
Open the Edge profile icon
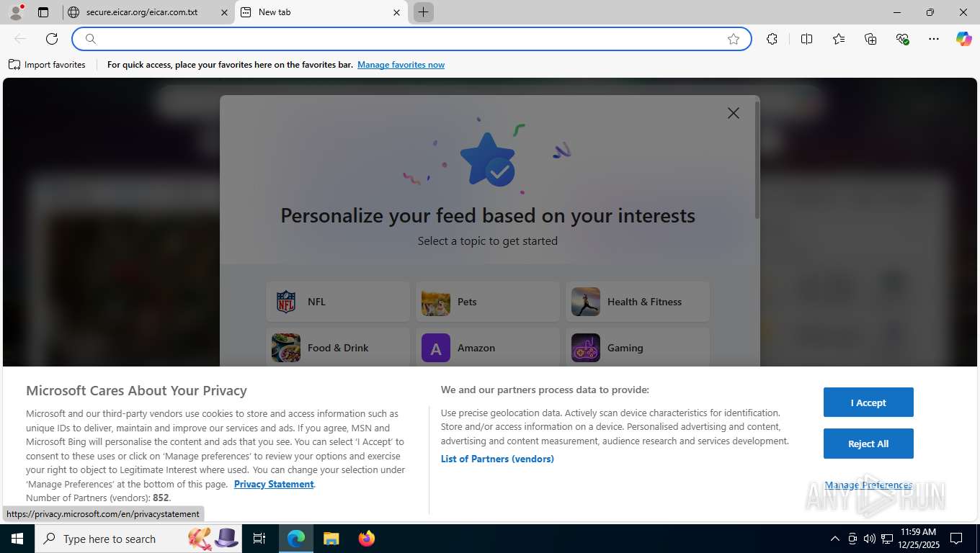pyautogui.click(x=16, y=12)
